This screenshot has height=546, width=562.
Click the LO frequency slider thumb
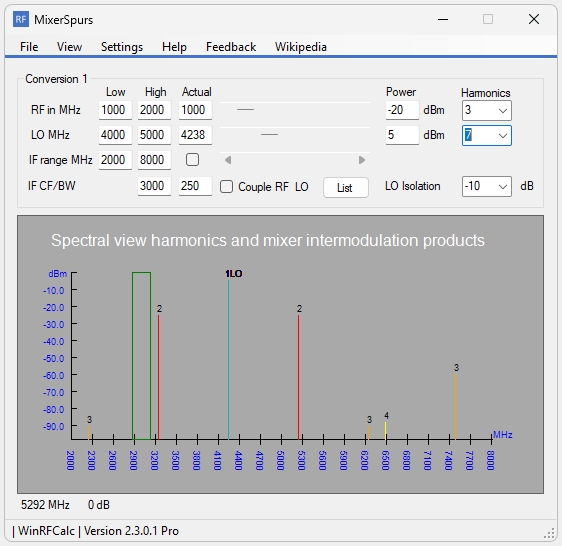pyautogui.click(x=269, y=135)
